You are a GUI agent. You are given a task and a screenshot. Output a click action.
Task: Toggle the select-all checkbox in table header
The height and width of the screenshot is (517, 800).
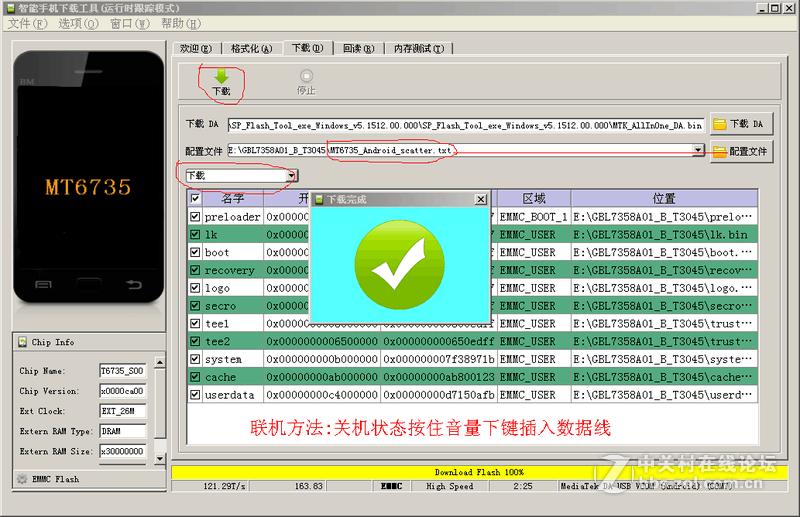(195, 198)
